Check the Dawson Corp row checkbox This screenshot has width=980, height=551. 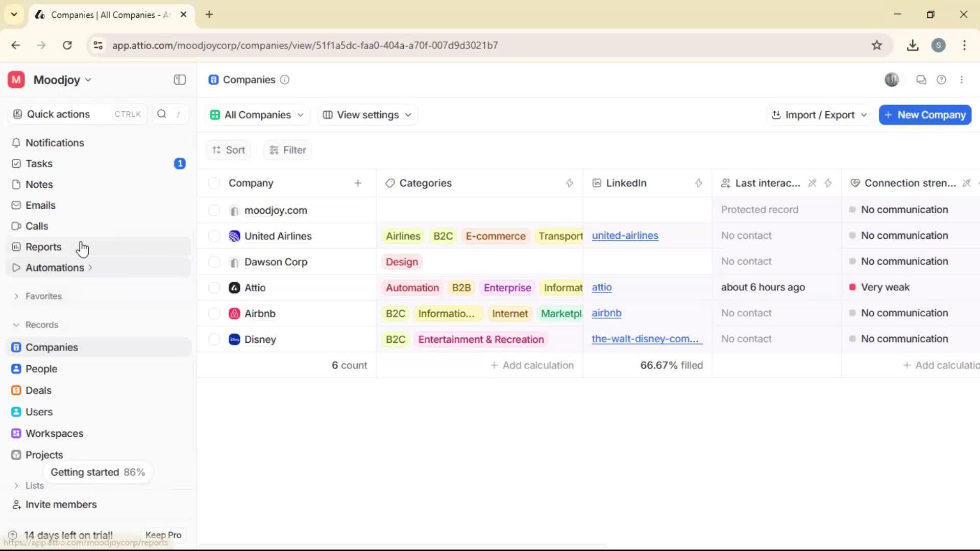pos(214,262)
